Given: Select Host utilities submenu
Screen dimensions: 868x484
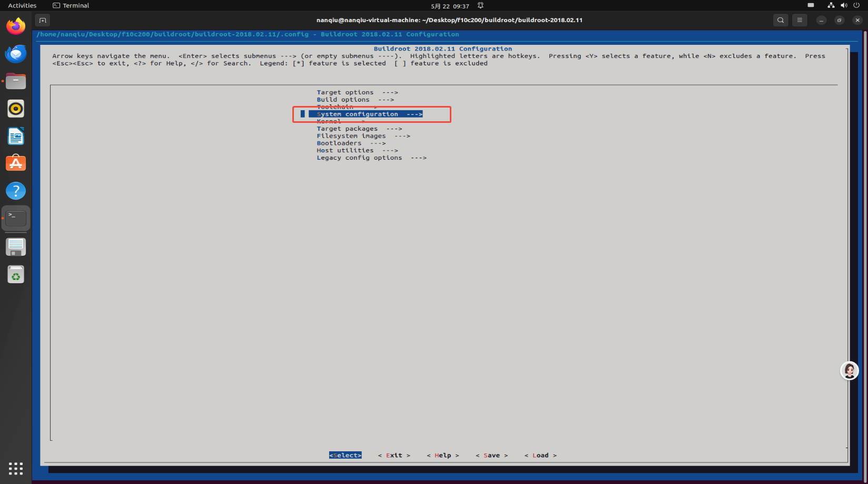Looking at the screenshot, I should coord(358,150).
